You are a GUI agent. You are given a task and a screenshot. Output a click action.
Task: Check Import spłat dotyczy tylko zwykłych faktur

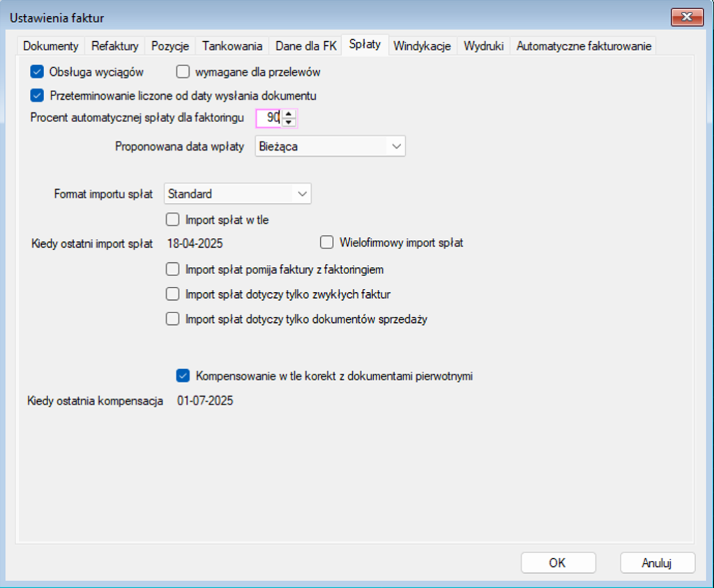pyautogui.click(x=173, y=294)
